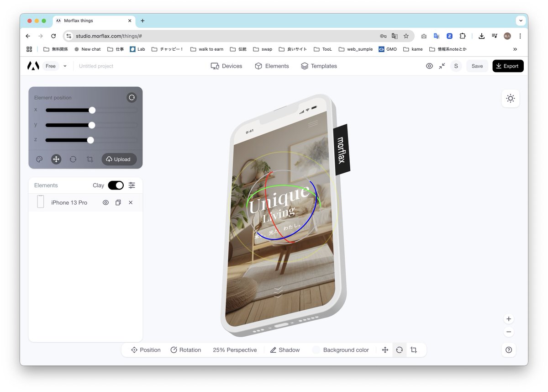Edit the Untitled project name
548x392 pixels.
pyautogui.click(x=96, y=66)
